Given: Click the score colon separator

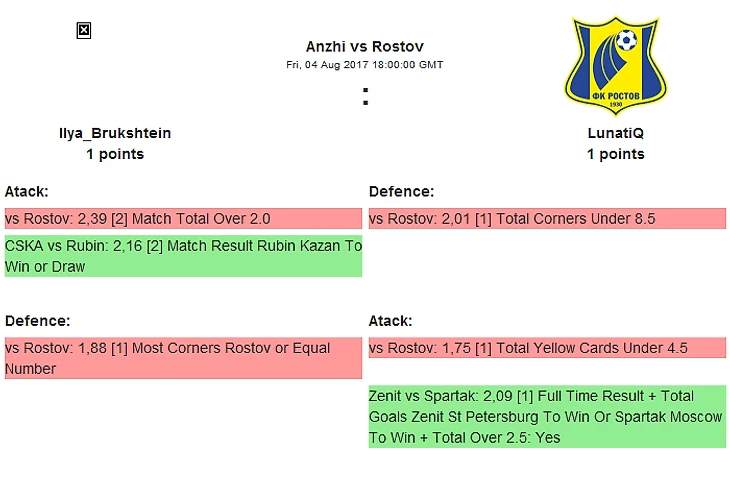Looking at the screenshot, I should pos(365,97).
